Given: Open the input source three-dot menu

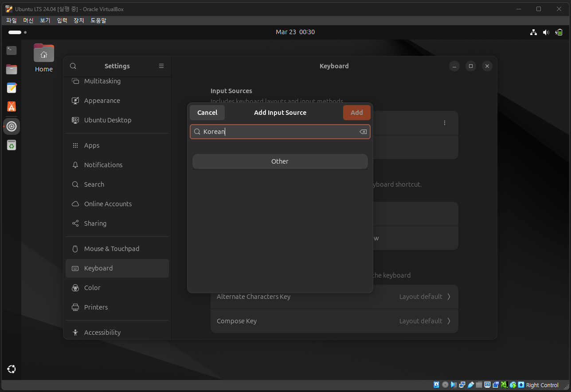Looking at the screenshot, I should click(x=445, y=123).
